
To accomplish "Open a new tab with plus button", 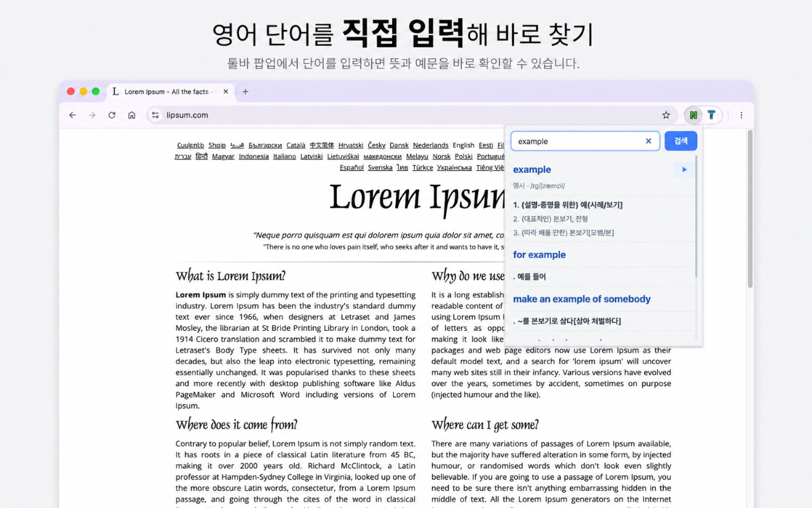I will (246, 91).
